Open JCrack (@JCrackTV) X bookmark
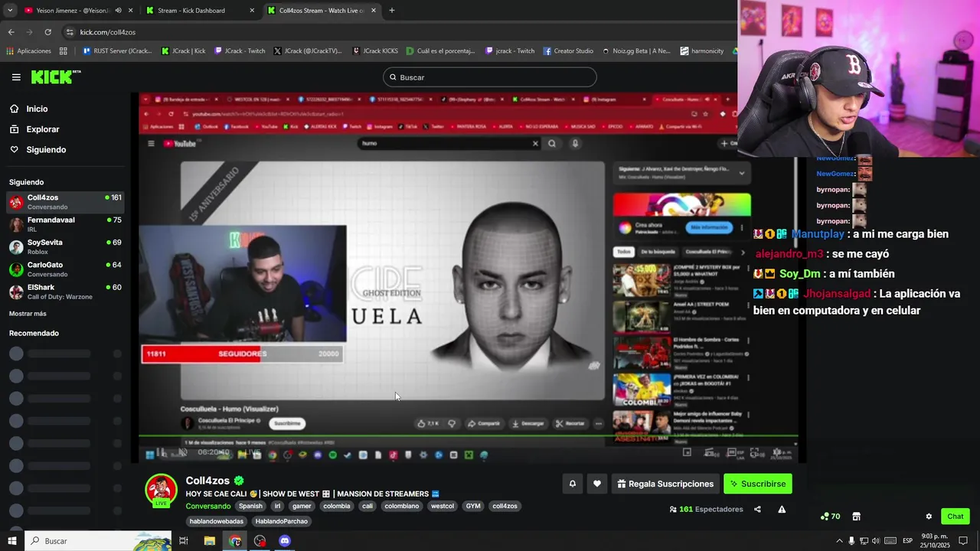The image size is (980, 551). (308, 51)
